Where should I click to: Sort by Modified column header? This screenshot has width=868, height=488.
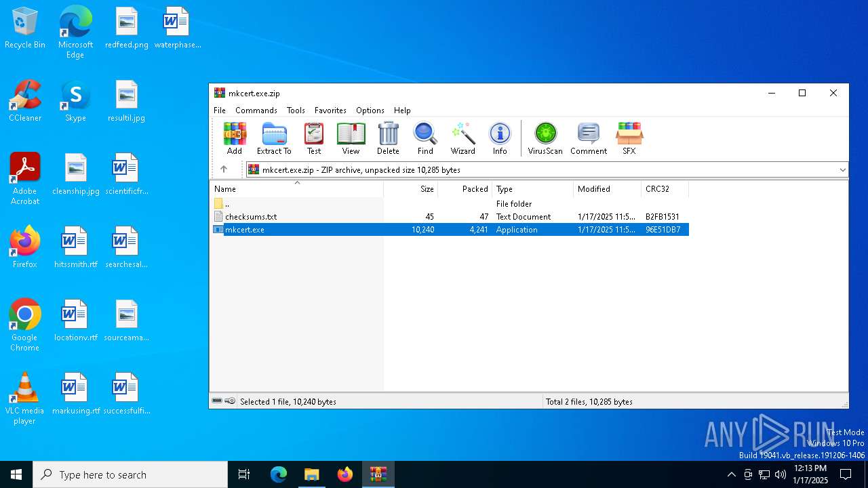(x=608, y=189)
